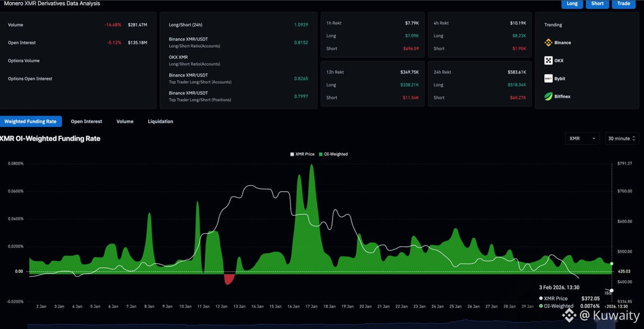The width and height of the screenshot is (644, 329).
Task: Click the green OI-Weighted endpoint marker on chart
Action: pos(612,263)
